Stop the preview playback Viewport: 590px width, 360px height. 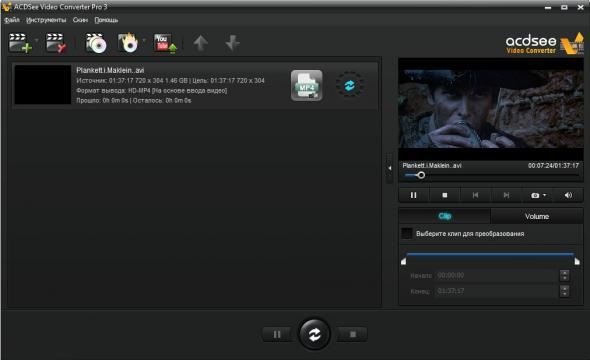pos(444,195)
